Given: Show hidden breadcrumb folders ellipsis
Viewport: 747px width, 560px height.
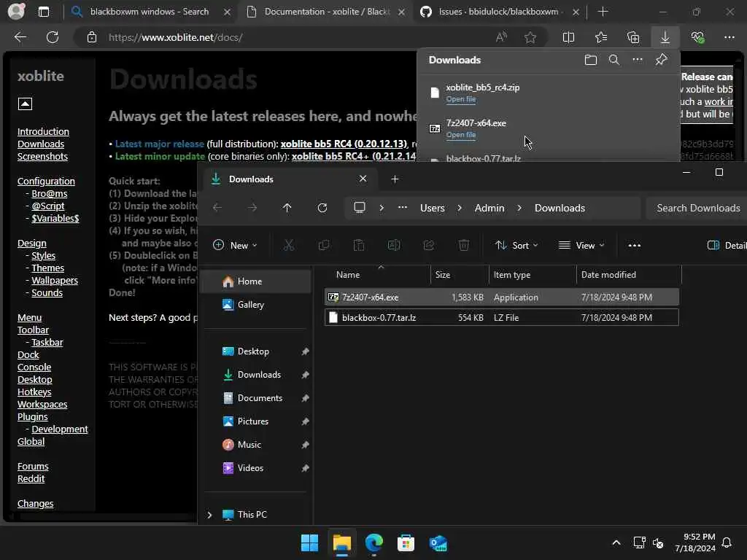Looking at the screenshot, I should (x=403, y=208).
